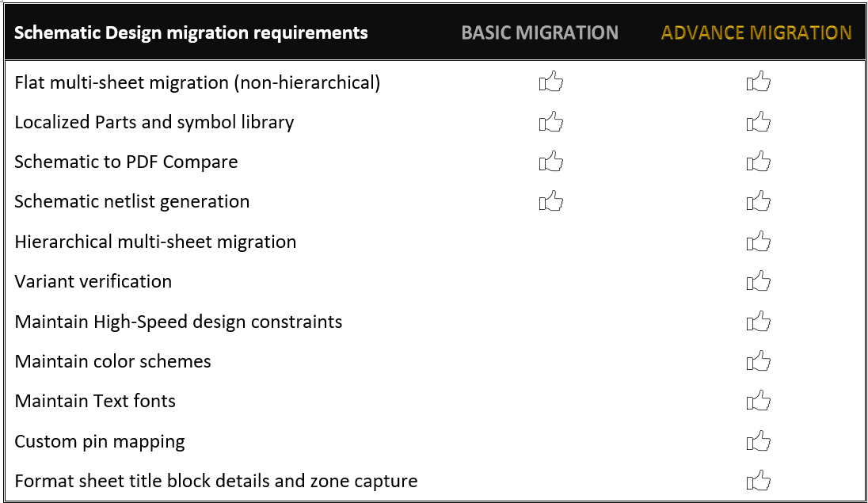
Task: Click thumbs-up for Maintain Text fonts
Action: pos(759,401)
